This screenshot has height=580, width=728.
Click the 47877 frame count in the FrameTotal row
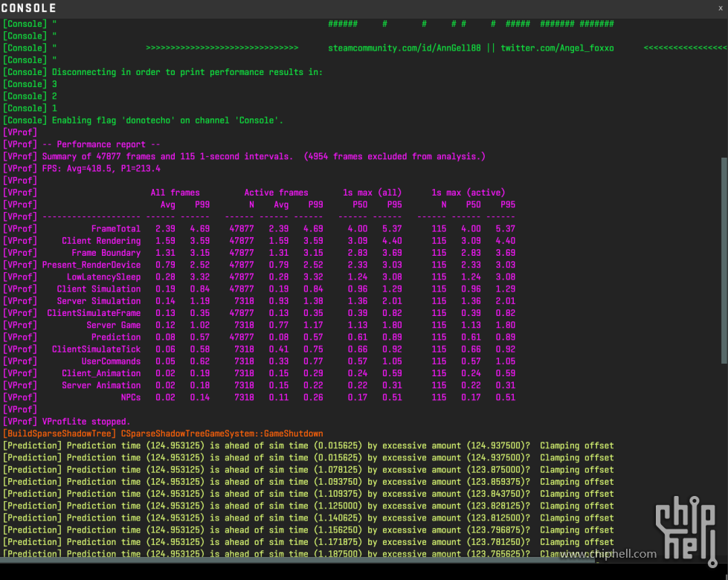[x=242, y=229]
